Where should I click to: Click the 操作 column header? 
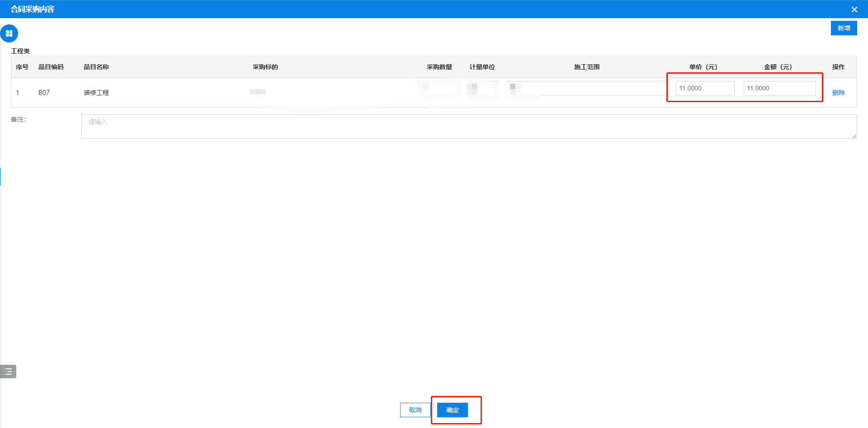(x=838, y=67)
